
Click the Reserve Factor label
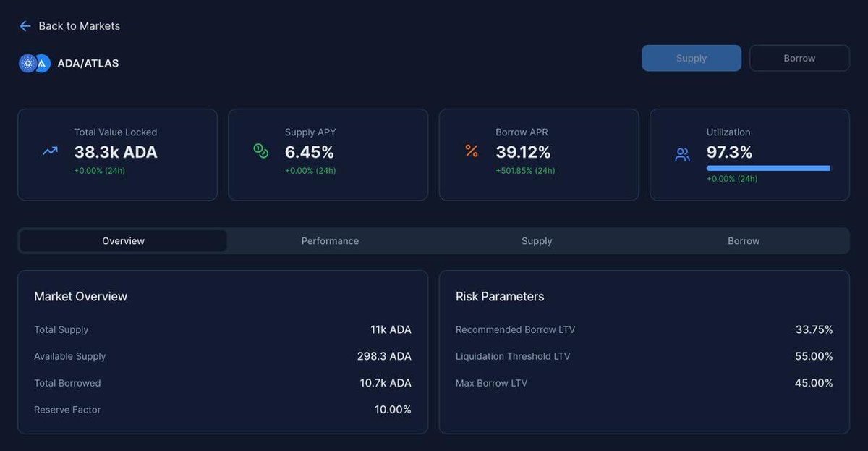(x=67, y=410)
